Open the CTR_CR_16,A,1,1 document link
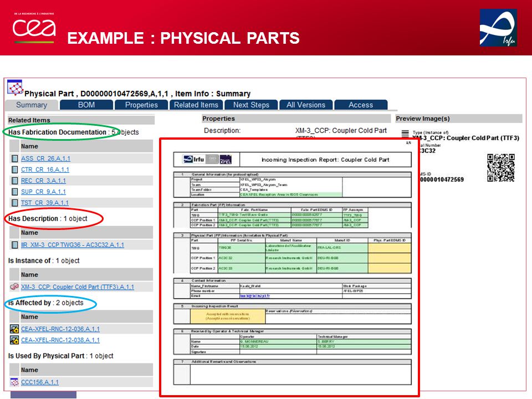 (45, 170)
